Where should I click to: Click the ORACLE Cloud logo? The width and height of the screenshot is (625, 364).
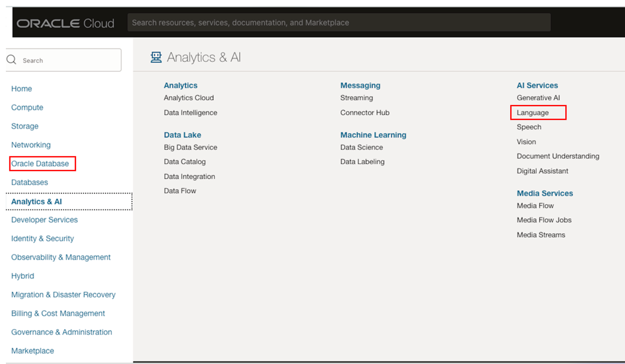65,23
